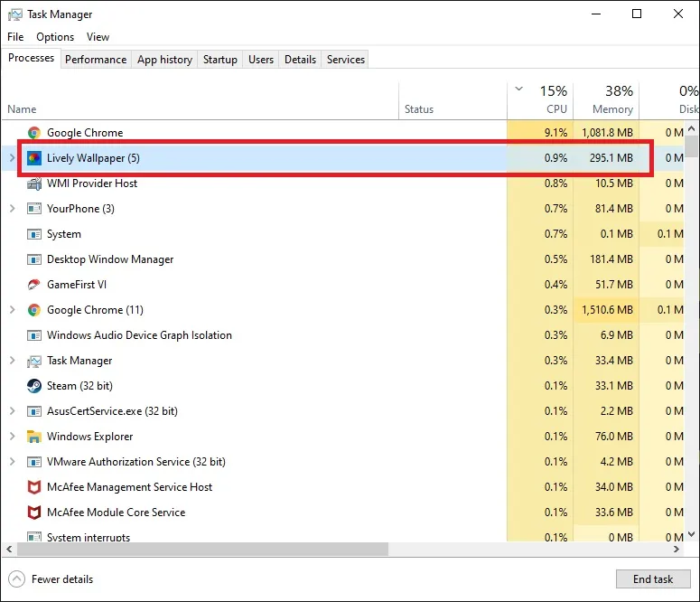Expand the Windows Explorer process group
Screen dimensions: 700x602
pos(12,437)
